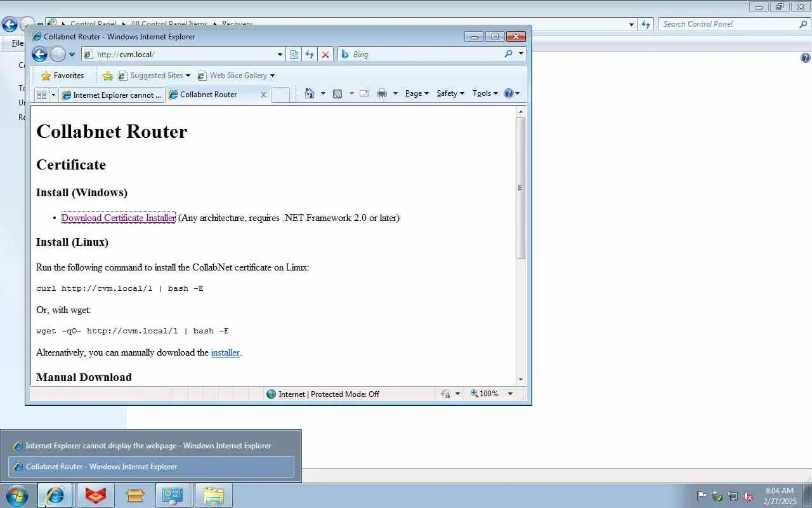The image size is (812, 508).
Task: Click Download Certificate Installer link
Action: [119, 218]
